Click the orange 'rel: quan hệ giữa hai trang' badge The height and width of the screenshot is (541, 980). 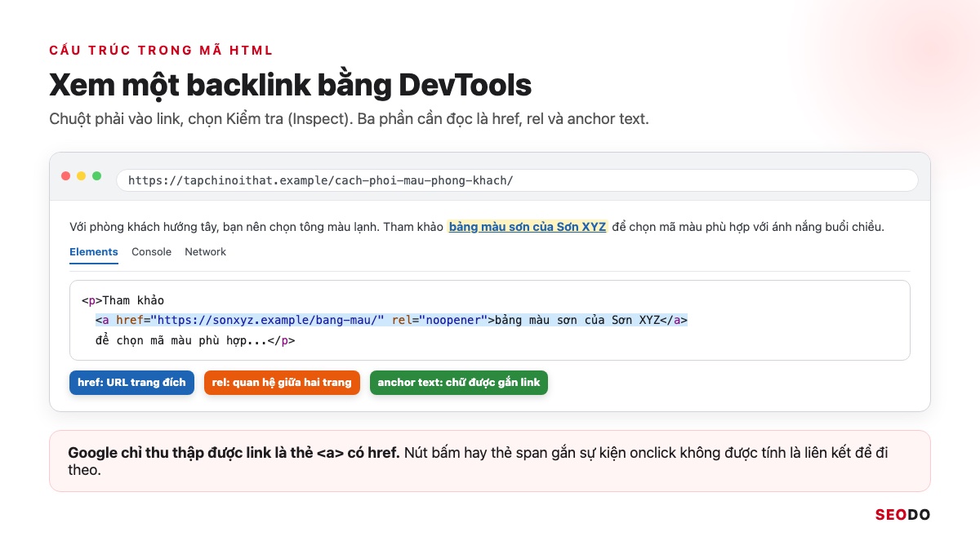(x=282, y=383)
